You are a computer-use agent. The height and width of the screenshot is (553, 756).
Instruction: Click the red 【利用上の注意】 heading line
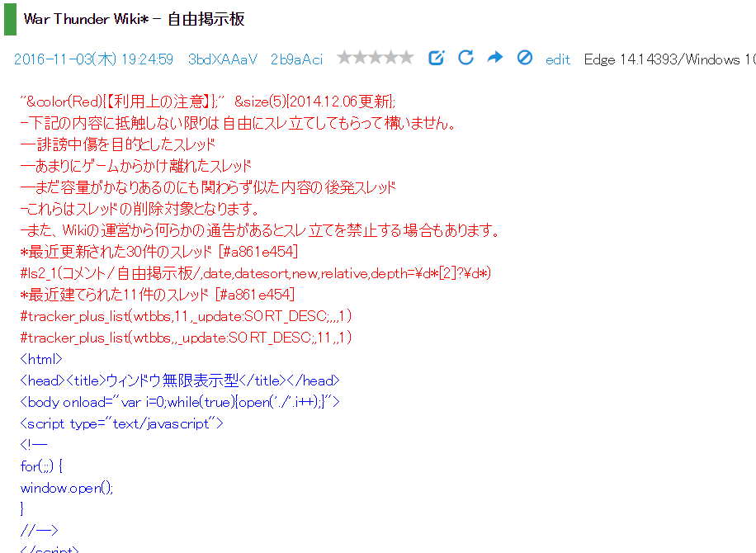click(208, 102)
